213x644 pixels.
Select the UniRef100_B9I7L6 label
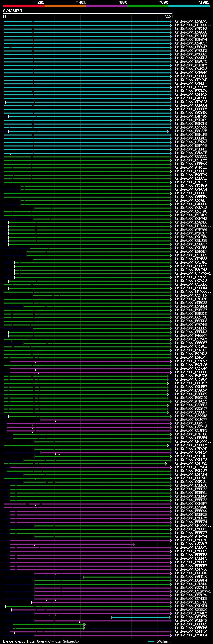click(191, 602)
